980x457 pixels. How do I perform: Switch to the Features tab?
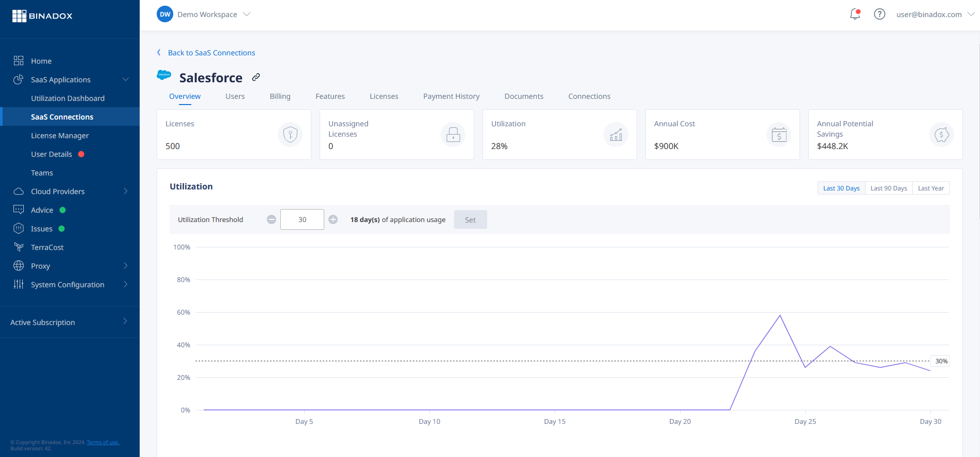pos(330,96)
